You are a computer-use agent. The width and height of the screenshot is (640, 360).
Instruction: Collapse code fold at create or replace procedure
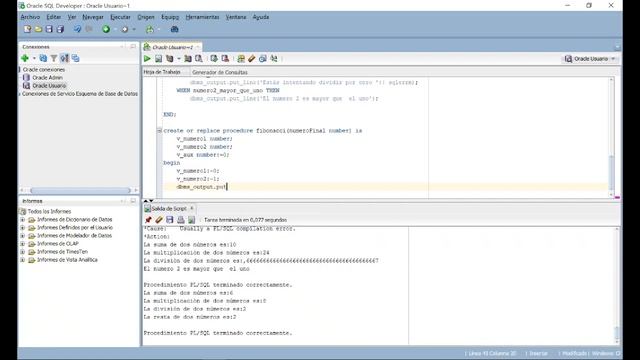[160, 131]
